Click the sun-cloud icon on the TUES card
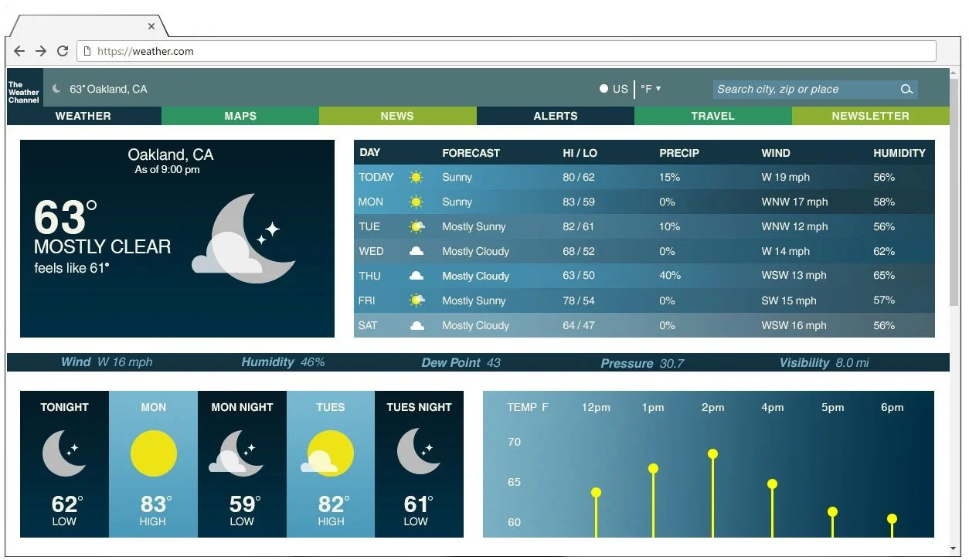Viewport: 969px width, 560px height. click(x=327, y=453)
